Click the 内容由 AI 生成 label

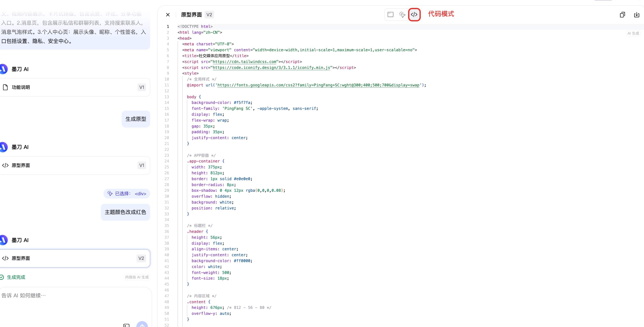(x=137, y=277)
